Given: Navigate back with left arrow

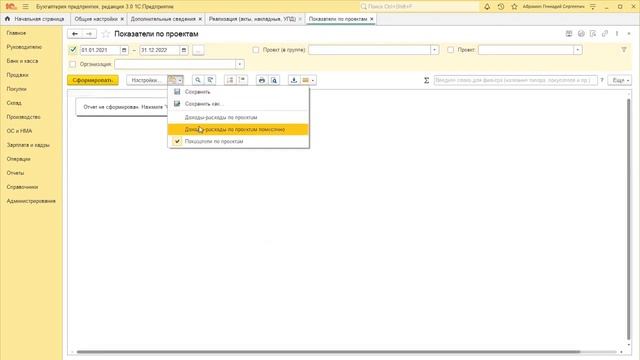Looking at the screenshot, I should click(75, 34).
